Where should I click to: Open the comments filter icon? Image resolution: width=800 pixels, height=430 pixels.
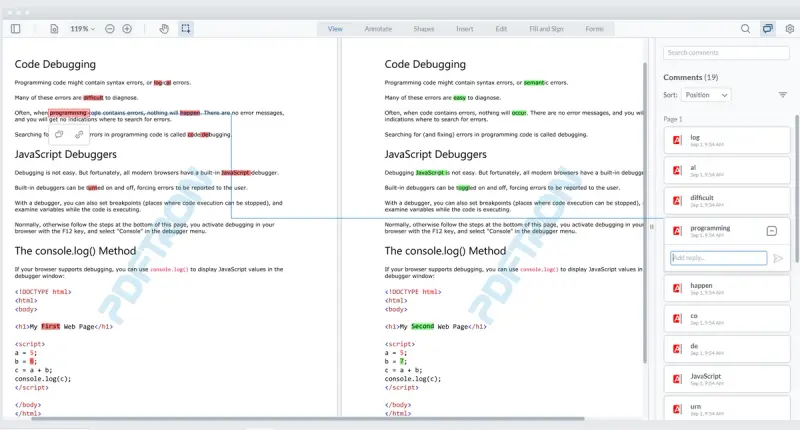point(783,95)
